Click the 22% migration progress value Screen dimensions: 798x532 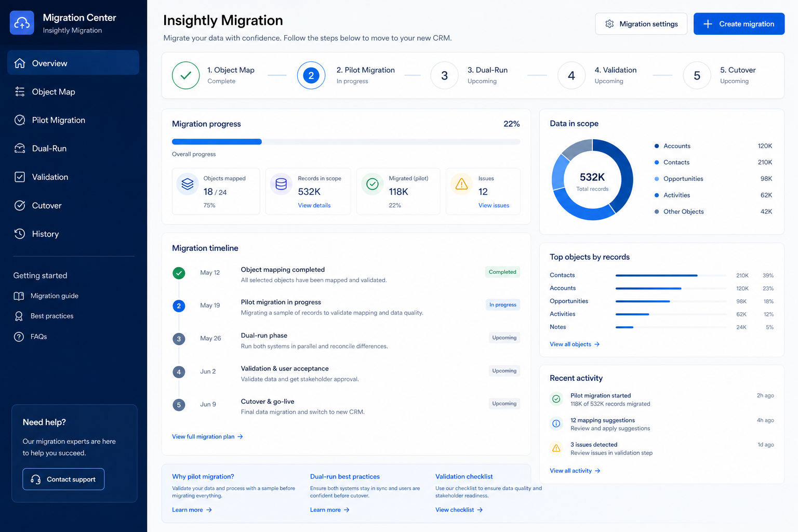(512, 124)
